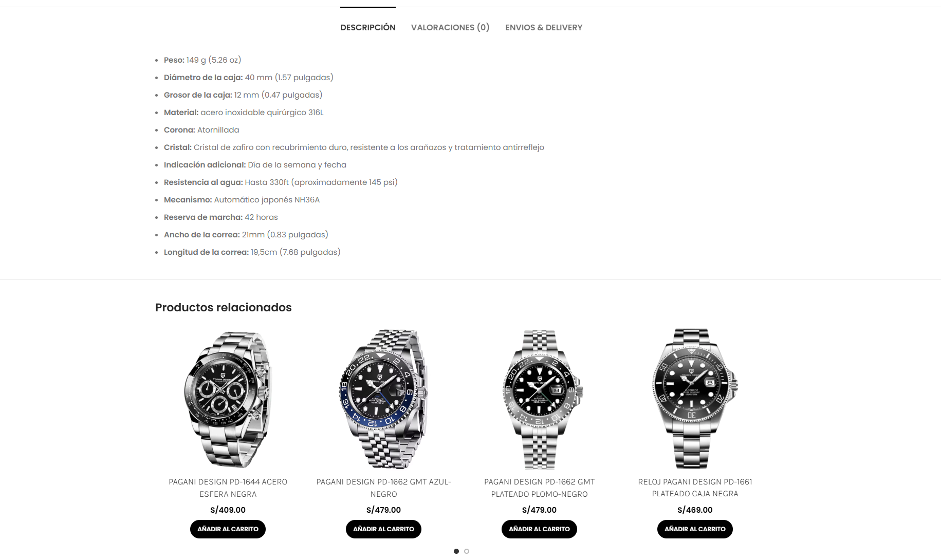Open Reloj Pagani Design PD-1661 title link
The image size is (941, 560).
[x=695, y=488]
